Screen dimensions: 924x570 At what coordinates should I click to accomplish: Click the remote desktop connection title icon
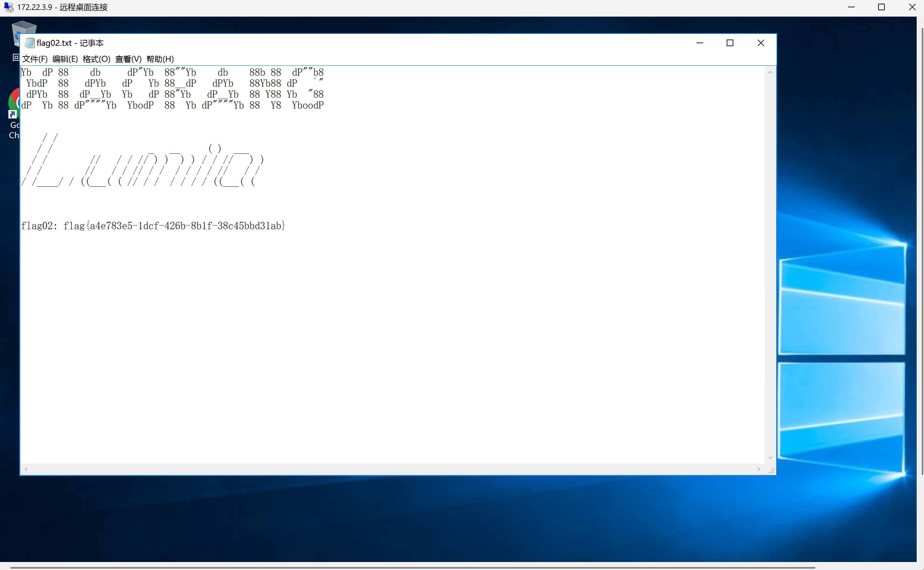[8, 7]
